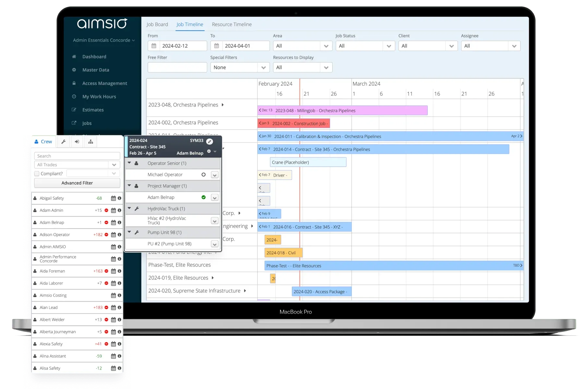
Task: Click the info icon next to Adam Admin
Action: click(119, 210)
